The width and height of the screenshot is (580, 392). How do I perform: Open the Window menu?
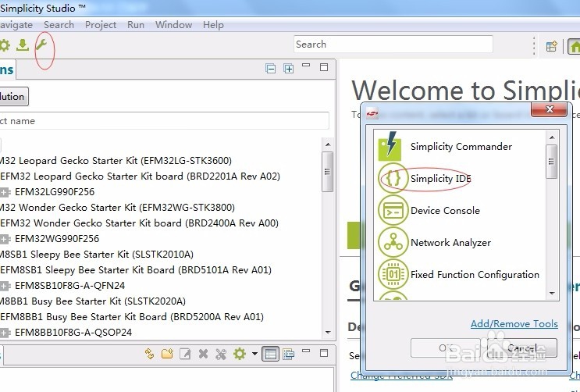[173, 25]
